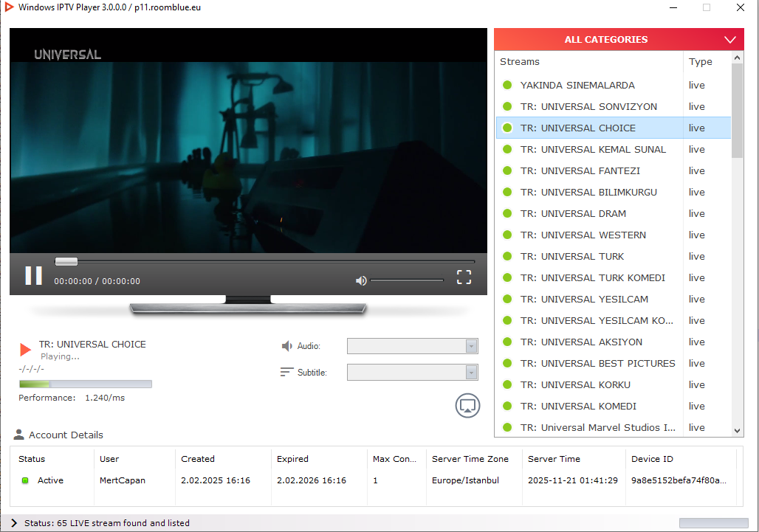Click green dot of TR: UNIVERSAL SONVIZYON

pyautogui.click(x=507, y=106)
